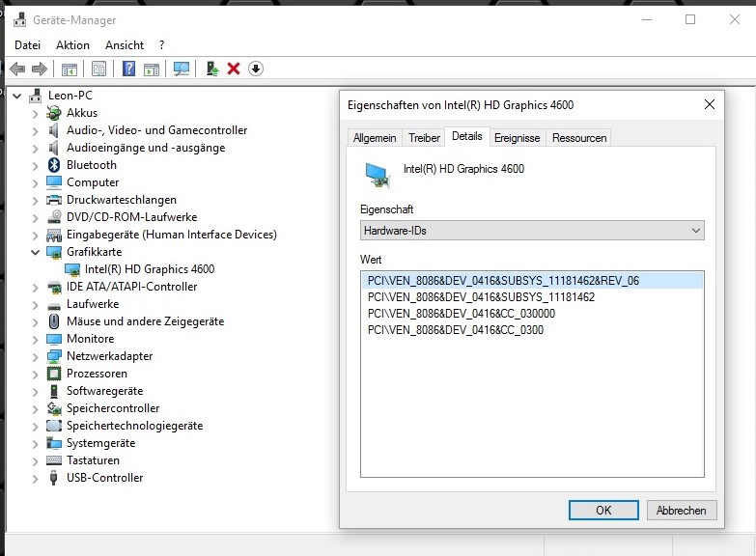Open the Eigenschaft dropdown showing Hardware-IDs
Viewport: 756px width, 556px height.
click(x=532, y=231)
